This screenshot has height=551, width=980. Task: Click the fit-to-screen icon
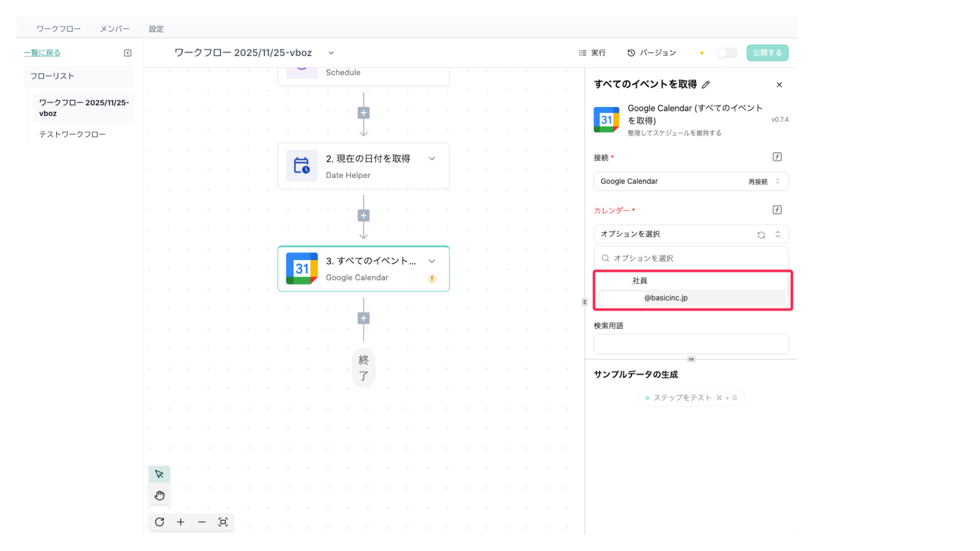[223, 522]
